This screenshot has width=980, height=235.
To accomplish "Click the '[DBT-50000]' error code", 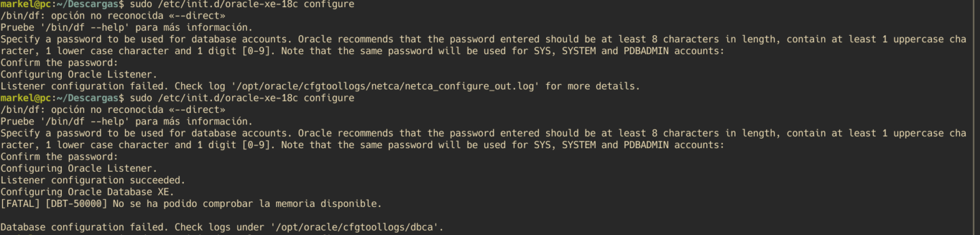I will (77, 204).
